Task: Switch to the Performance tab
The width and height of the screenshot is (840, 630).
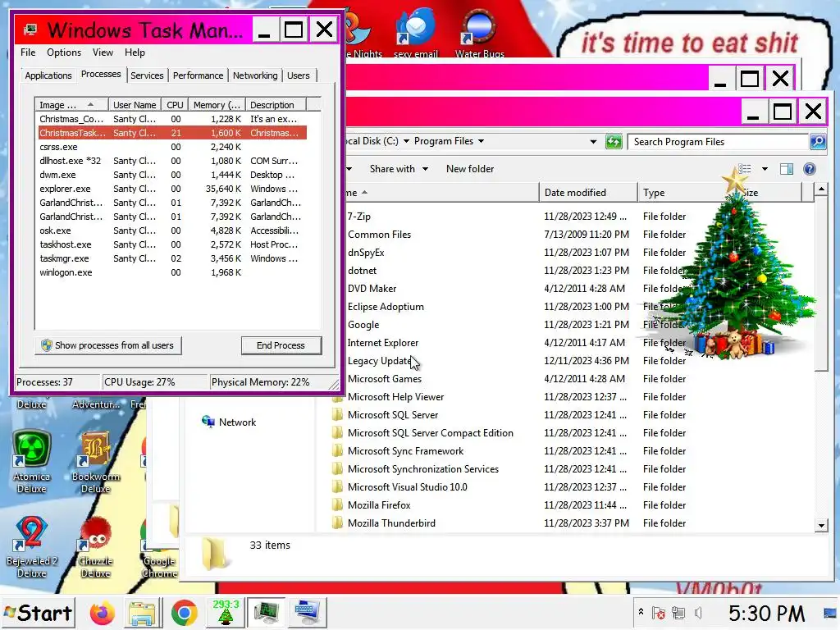Action: 199,75
